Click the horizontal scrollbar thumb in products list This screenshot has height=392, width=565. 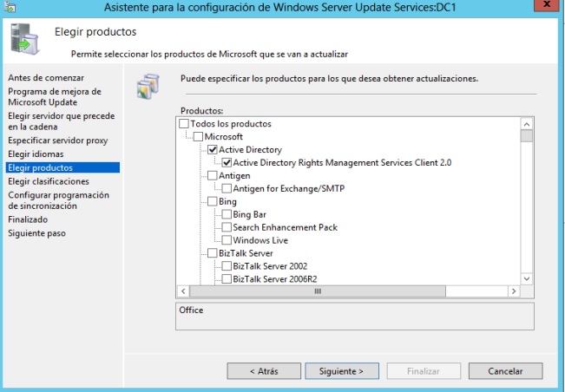[x=318, y=291]
